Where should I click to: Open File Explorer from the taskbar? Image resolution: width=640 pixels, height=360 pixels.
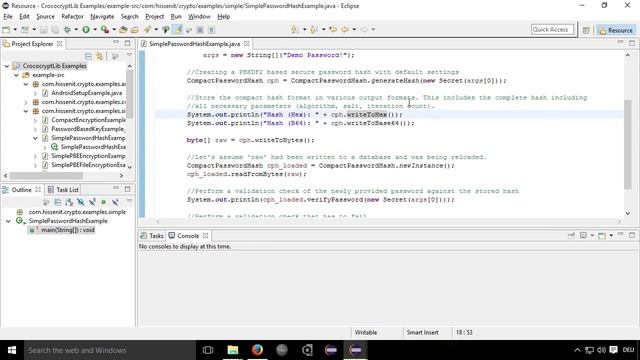point(233,350)
